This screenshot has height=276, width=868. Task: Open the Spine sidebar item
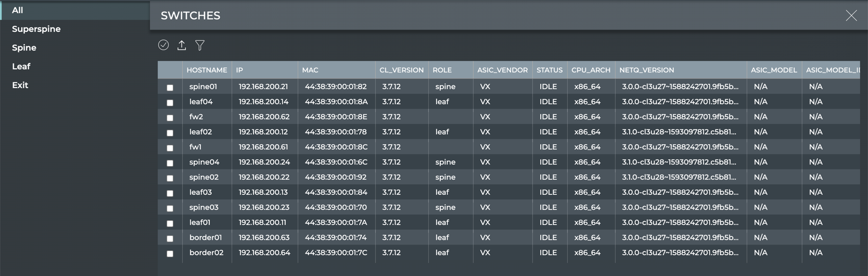[24, 48]
